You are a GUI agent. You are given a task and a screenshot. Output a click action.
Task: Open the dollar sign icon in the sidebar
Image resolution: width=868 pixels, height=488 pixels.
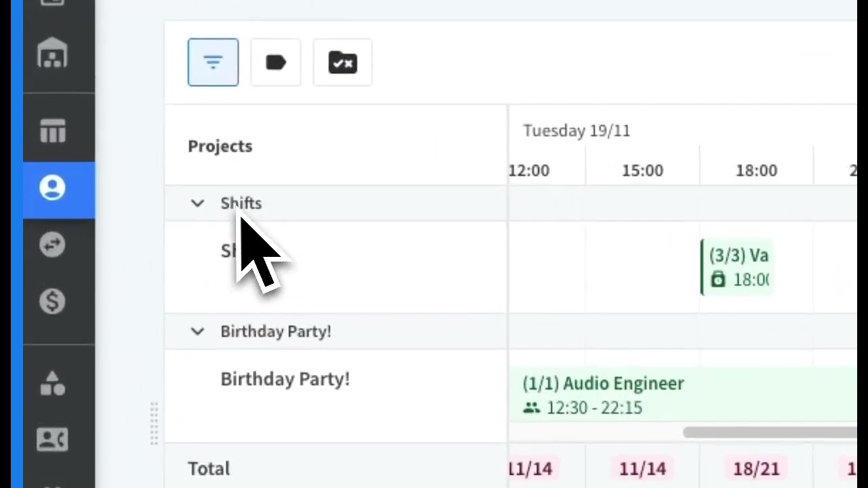52,301
